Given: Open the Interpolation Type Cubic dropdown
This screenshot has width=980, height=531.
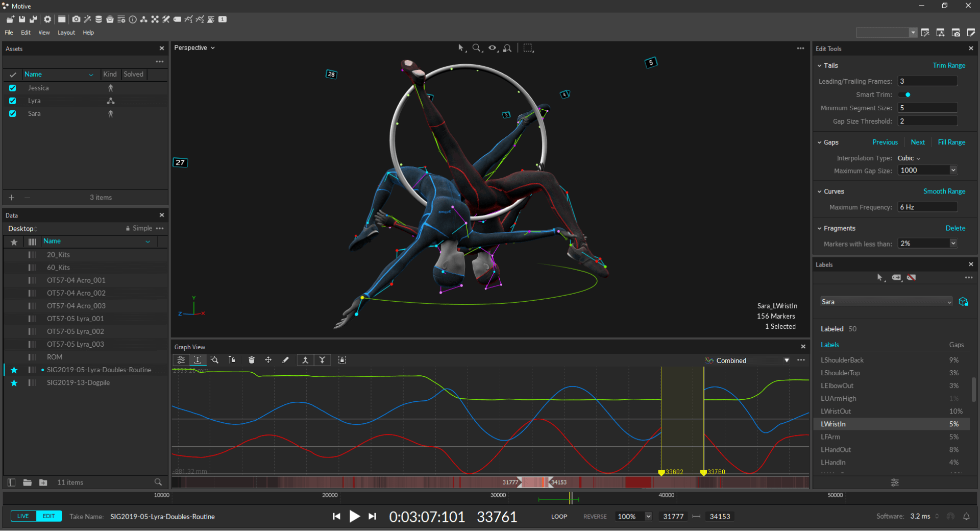Looking at the screenshot, I should [x=909, y=158].
